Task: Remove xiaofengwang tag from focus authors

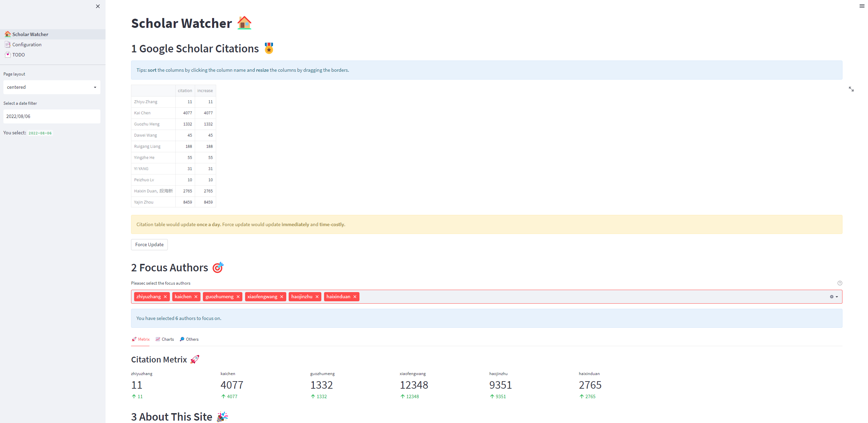Action: (282, 297)
